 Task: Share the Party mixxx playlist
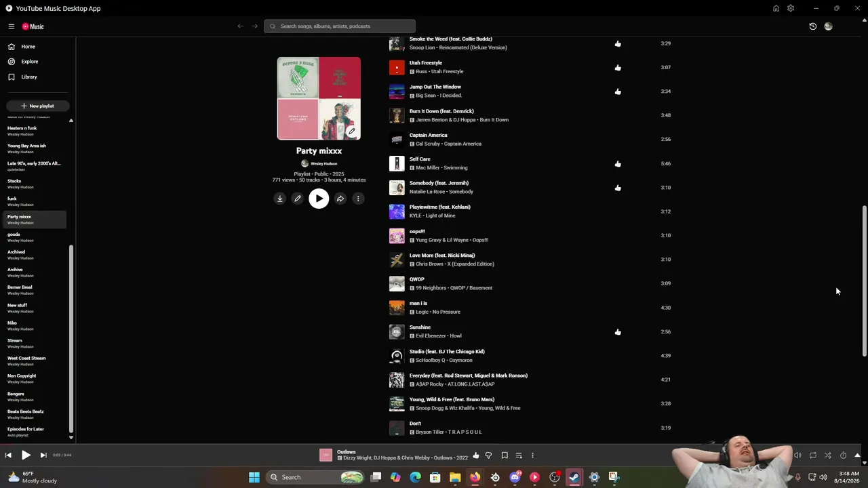[340, 199]
